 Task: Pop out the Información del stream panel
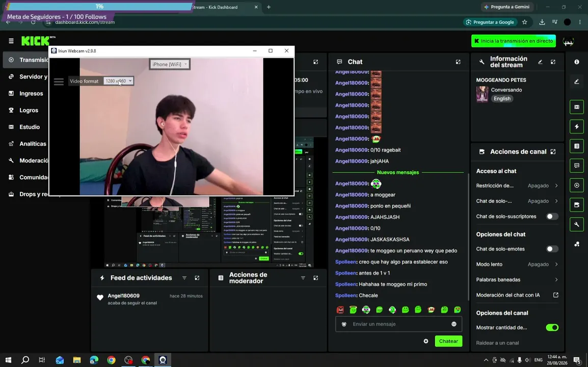click(x=553, y=62)
